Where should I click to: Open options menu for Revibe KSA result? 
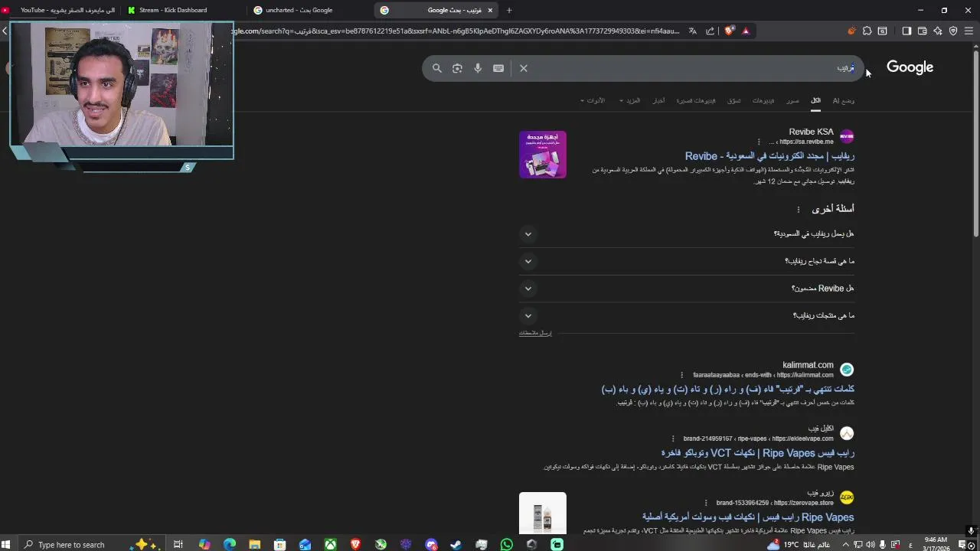759,142
